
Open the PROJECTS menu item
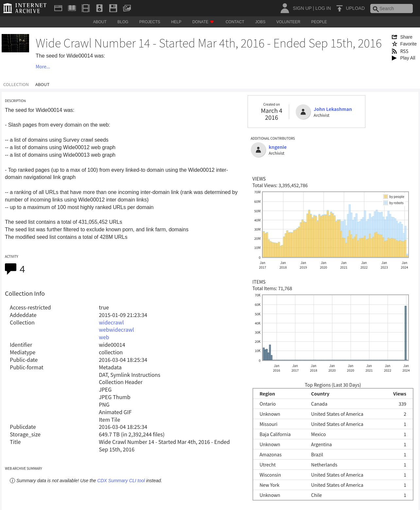[150, 22]
